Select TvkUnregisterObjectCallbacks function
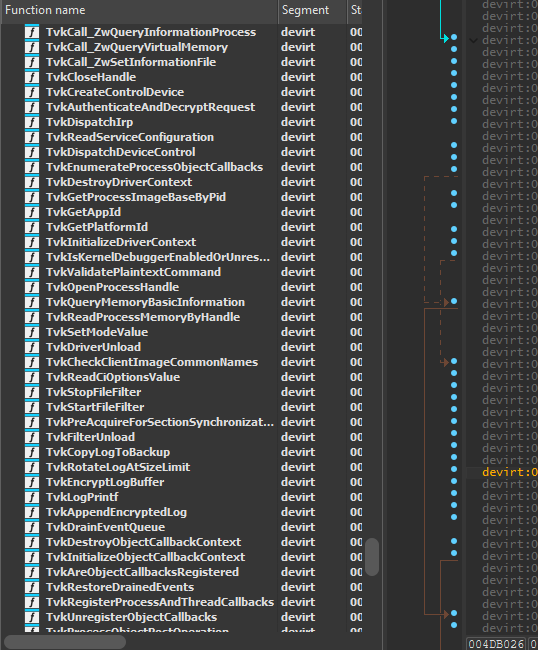The width and height of the screenshot is (538, 650). tap(131, 617)
